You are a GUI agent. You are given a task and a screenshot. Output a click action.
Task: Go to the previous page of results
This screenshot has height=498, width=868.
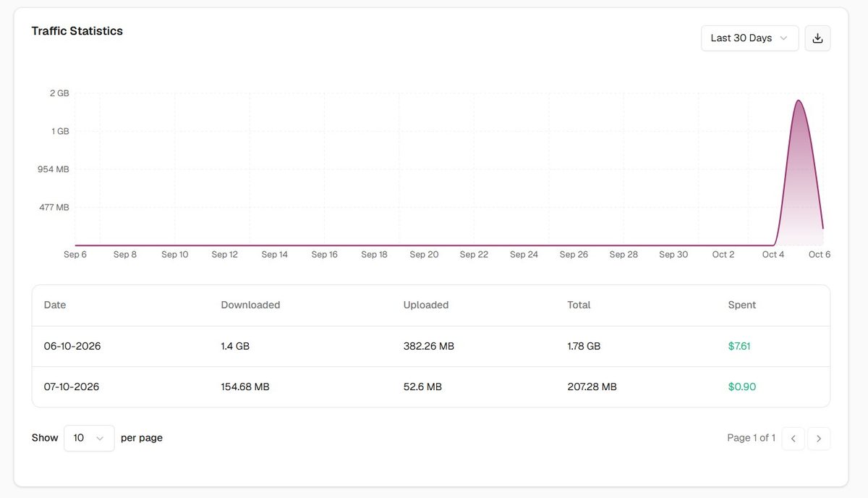[793, 438]
